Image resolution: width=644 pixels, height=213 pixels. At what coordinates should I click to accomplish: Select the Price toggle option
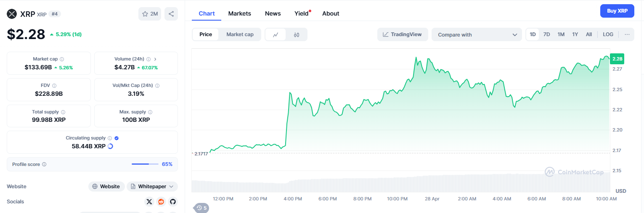click(206, 34)
